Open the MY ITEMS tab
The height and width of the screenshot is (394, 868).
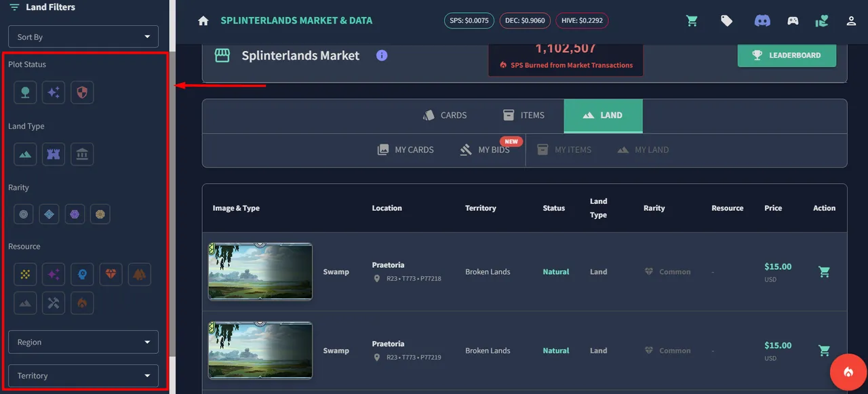564,150
